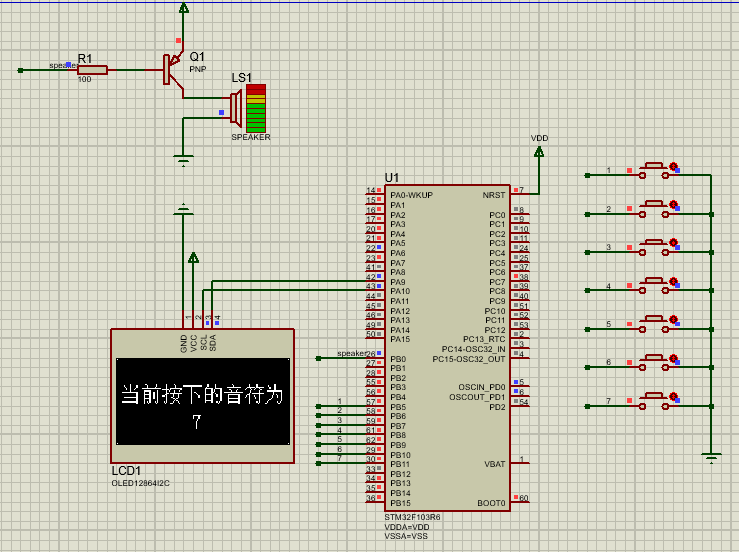The width and height of the screenshot is (739, 552).
Task: Select the STM32F103R6 chip body U1
Action: pos(447,348)
